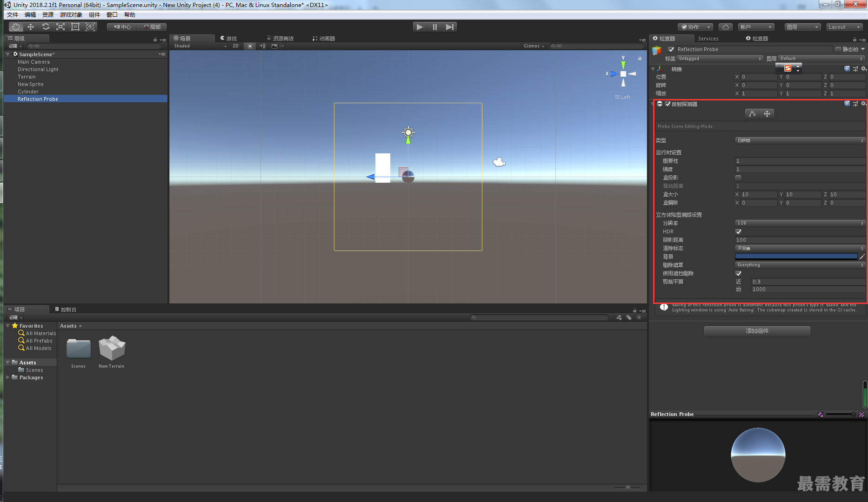Click search by type icon in Project
868x502 pixels.
tap(619, 317)
